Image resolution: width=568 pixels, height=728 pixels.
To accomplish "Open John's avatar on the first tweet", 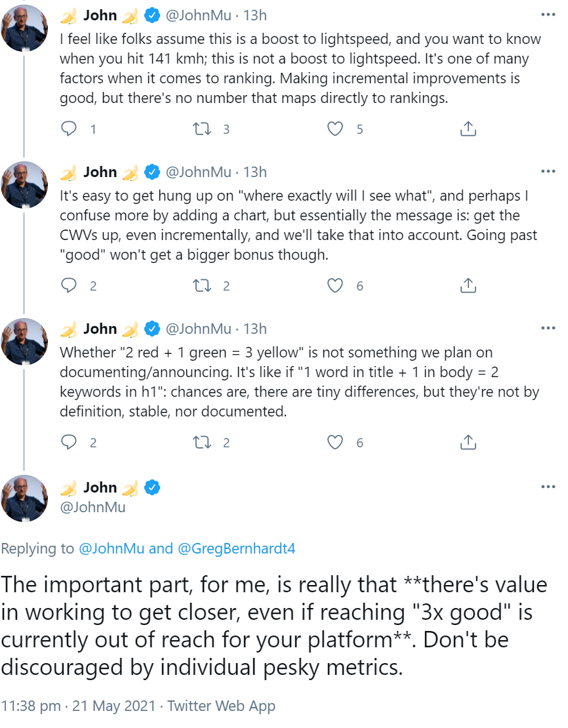I will point(25,27).
